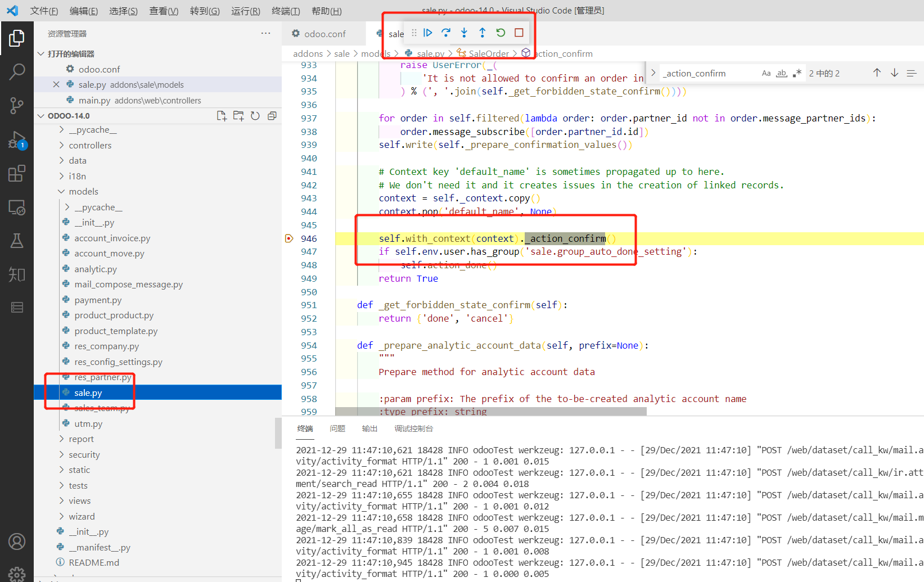This screenshot has height=582, width=924.
Task: Enable whole word search matching
Action: pos(782,73)
